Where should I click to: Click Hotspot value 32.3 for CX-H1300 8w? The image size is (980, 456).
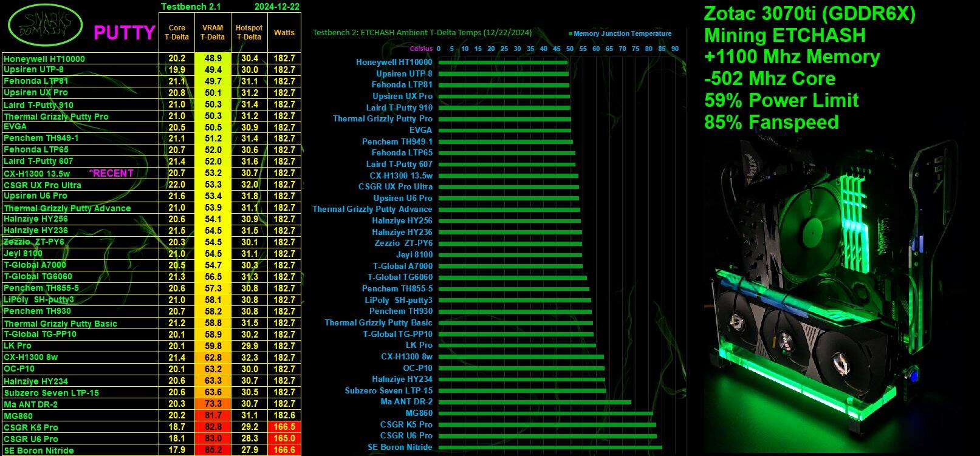pos(249,358)
